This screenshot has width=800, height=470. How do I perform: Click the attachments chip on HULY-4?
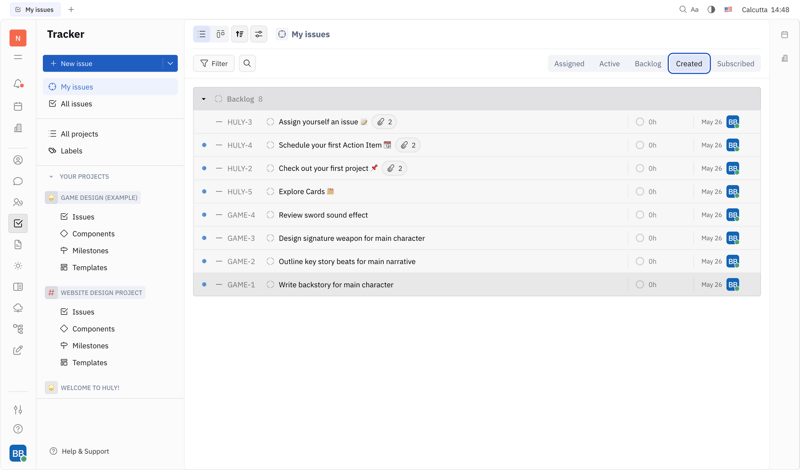click(408, 145)
